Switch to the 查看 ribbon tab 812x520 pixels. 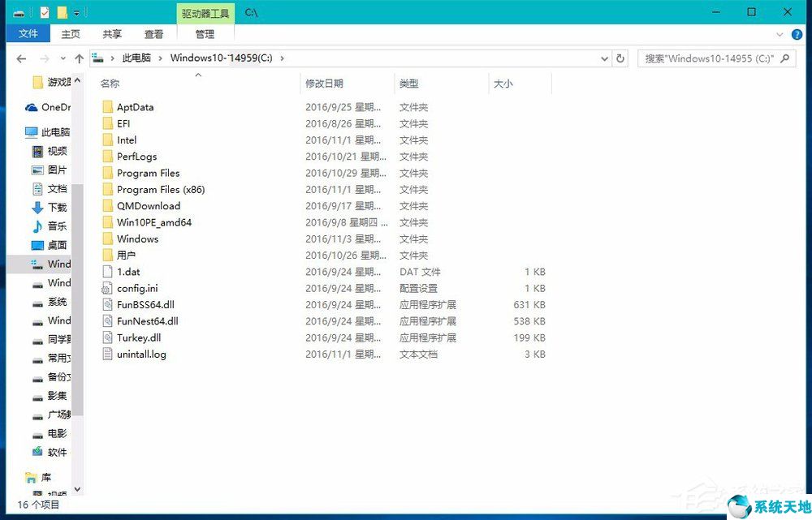153,33
